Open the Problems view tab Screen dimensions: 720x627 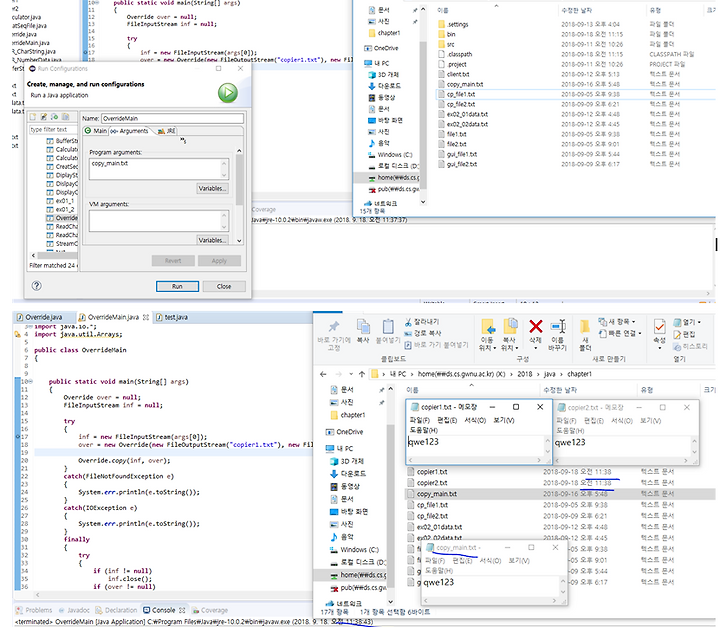34,610
